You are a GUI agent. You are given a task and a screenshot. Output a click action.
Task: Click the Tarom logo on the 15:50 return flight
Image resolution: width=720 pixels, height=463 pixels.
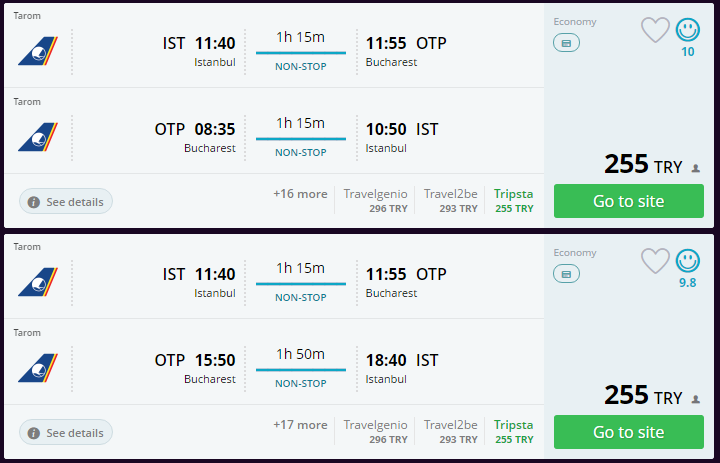(x=37, y=367)
